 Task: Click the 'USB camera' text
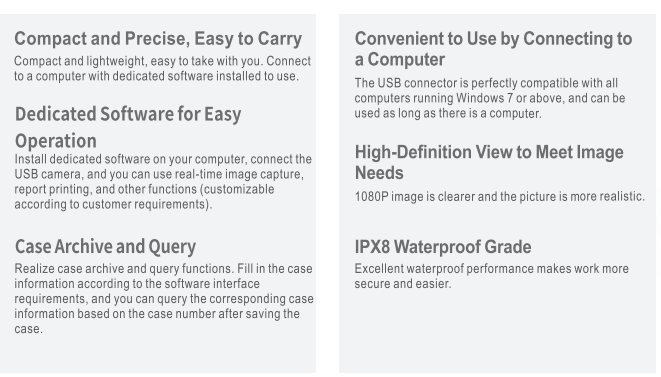(48, 174)
